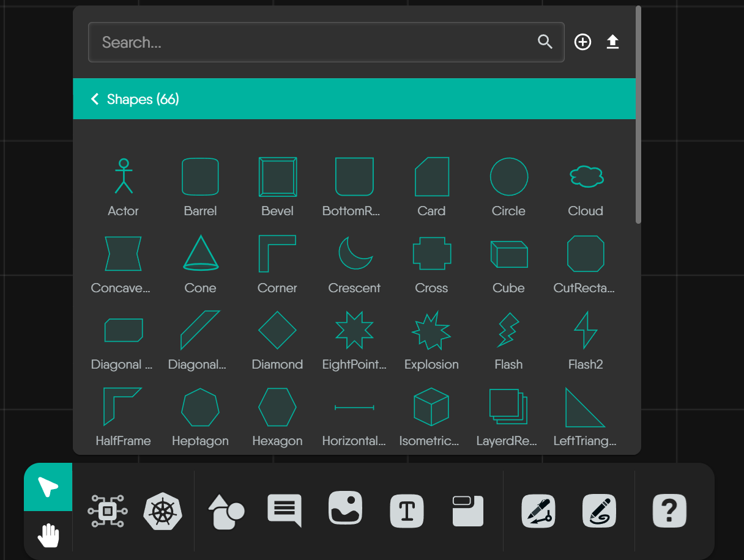Select the Kubernetes shapes library icon

162,512
